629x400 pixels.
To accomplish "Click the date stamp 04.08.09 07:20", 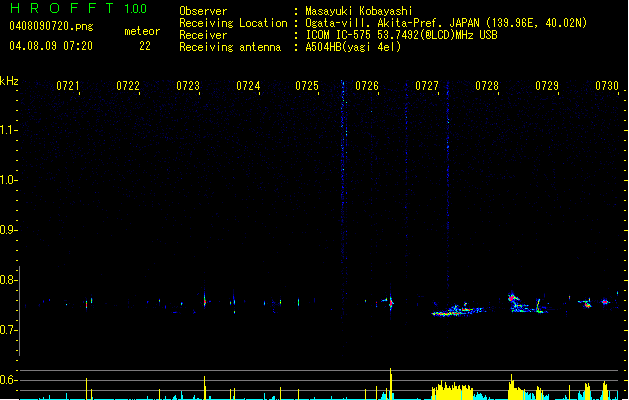I will (x=51, y=46).
